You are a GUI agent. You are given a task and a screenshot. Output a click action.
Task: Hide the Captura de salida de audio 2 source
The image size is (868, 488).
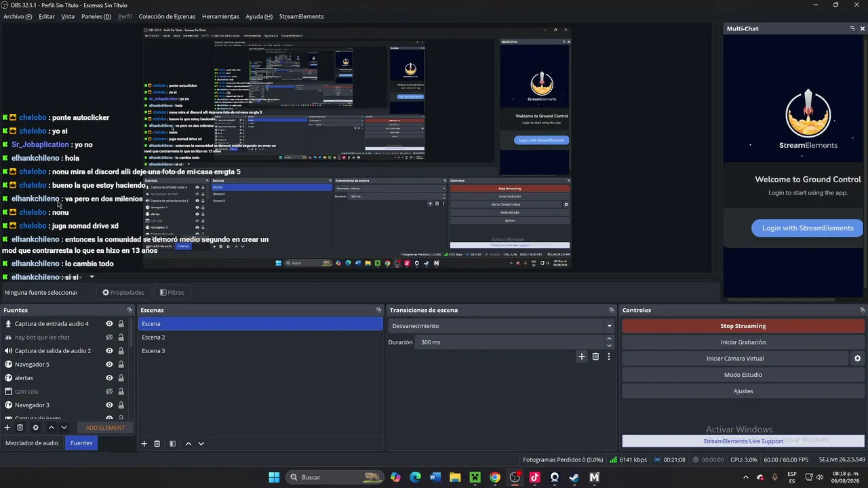(x=109, y=351)
